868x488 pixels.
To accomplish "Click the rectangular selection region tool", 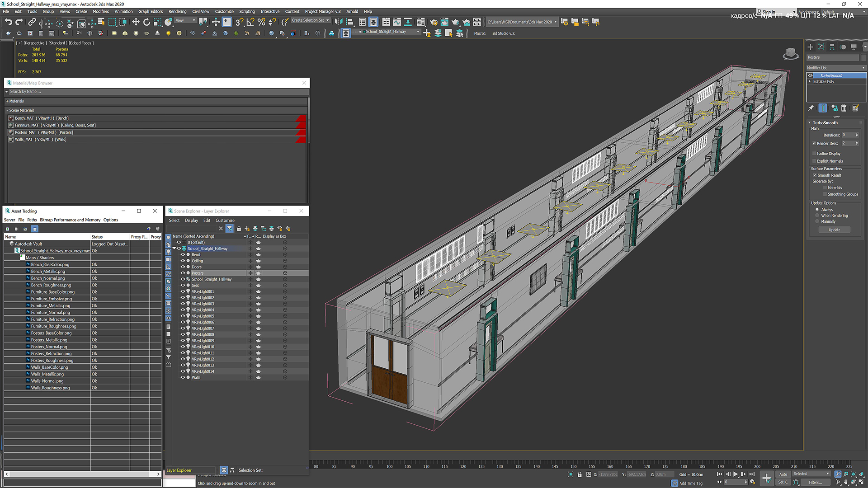I will coord(112,22).
